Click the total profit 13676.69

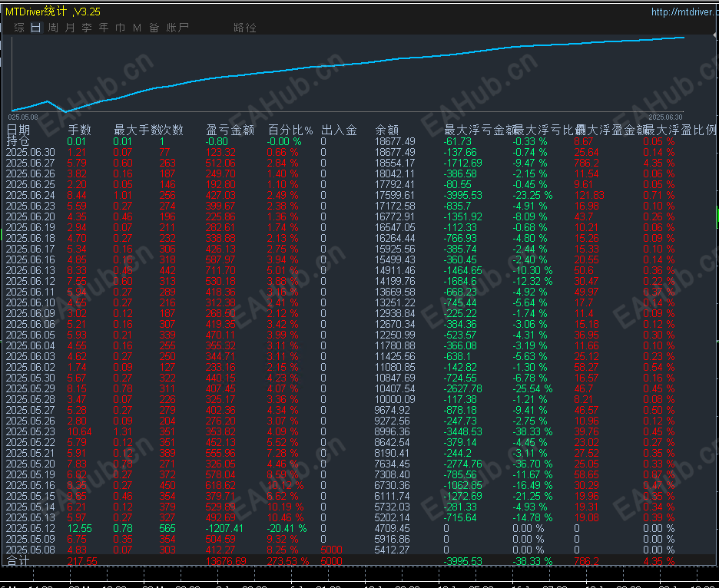click(226, 561)
